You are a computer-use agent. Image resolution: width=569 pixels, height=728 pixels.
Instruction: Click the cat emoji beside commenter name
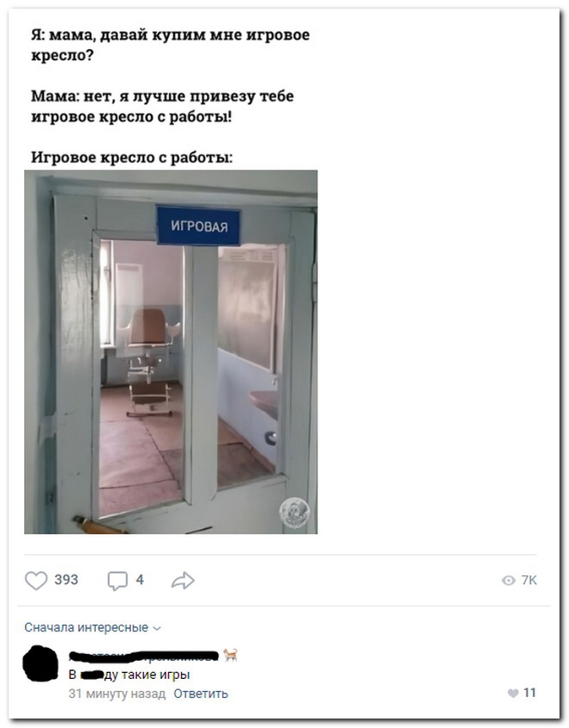[230, 655]
